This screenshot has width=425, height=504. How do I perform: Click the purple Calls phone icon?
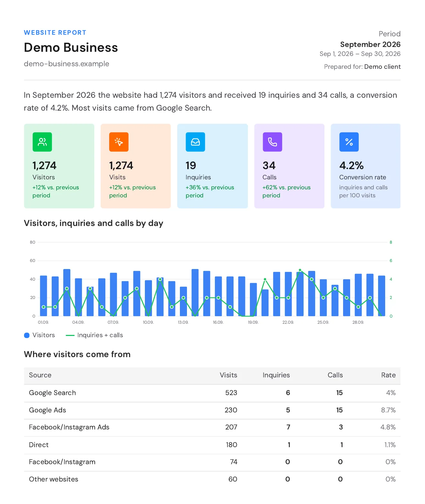[272, 142]
